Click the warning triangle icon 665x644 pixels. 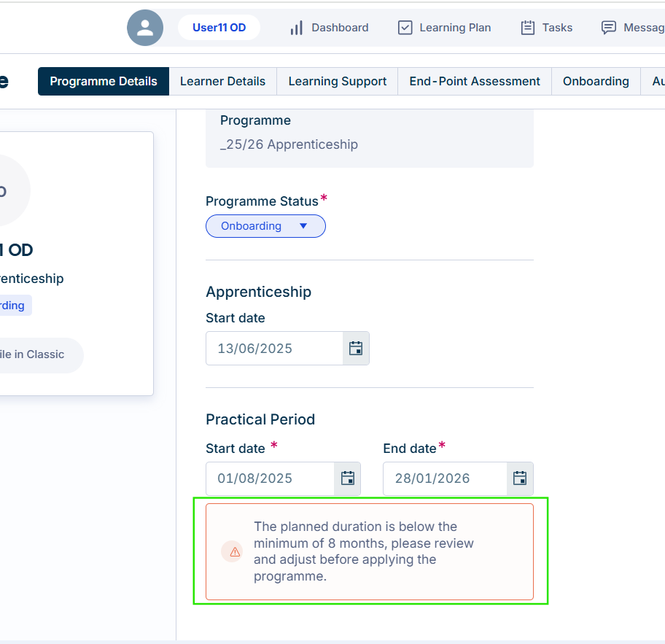(235, 552)
